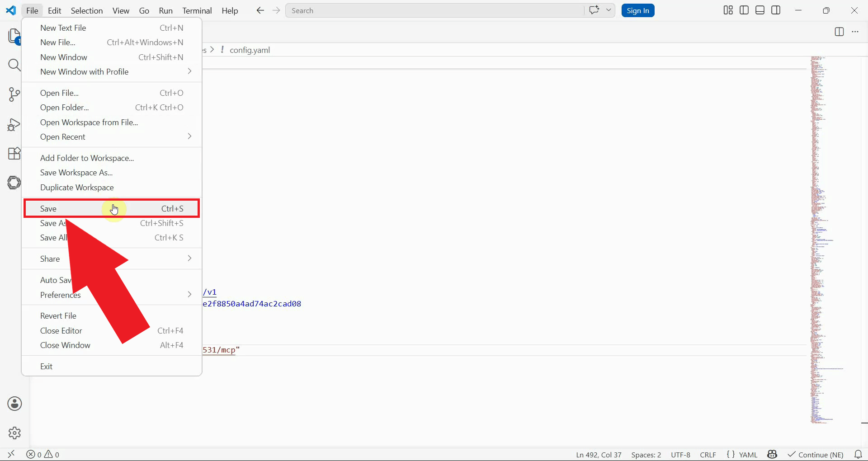This screenshot has height=461, width=868.
Task: Click the VS Code logo icon
Action: pyautogui.click(x=11, y=10)
